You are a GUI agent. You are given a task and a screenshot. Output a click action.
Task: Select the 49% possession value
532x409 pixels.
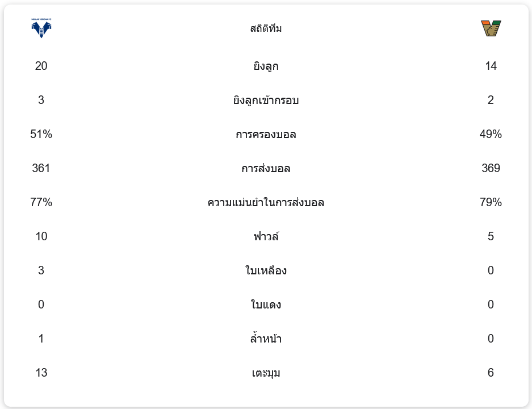click(x=491, y=135)
